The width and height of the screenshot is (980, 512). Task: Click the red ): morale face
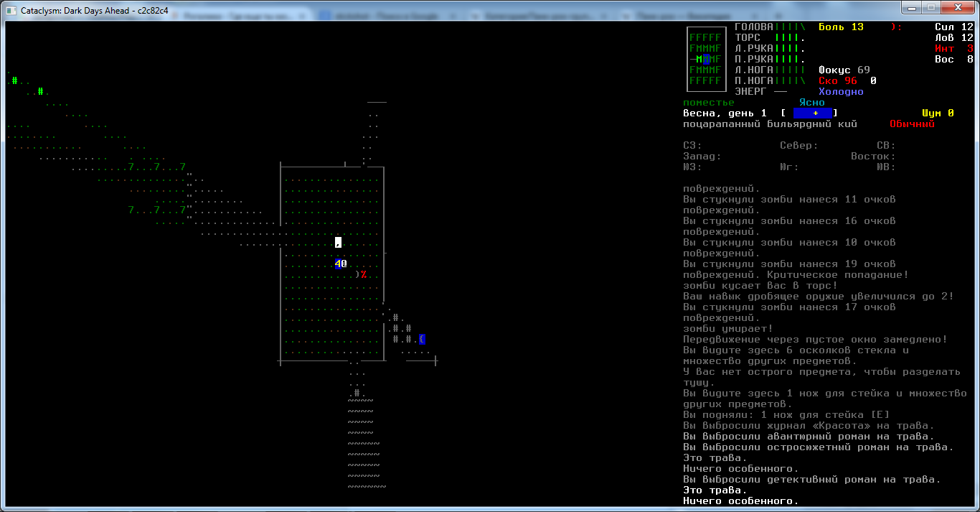click(896, 27)
